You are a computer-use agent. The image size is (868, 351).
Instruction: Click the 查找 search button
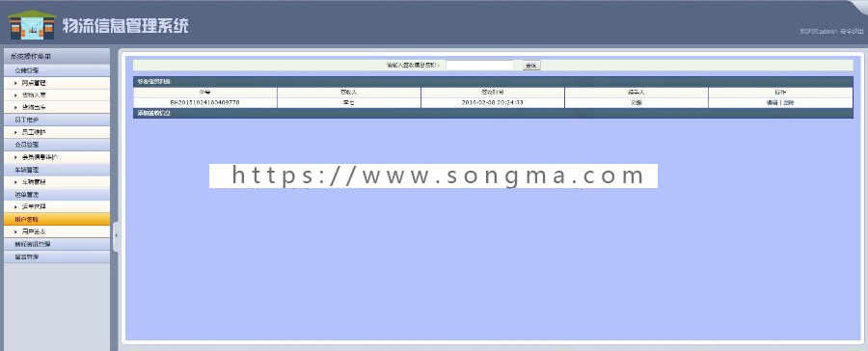tap(531, 66)
